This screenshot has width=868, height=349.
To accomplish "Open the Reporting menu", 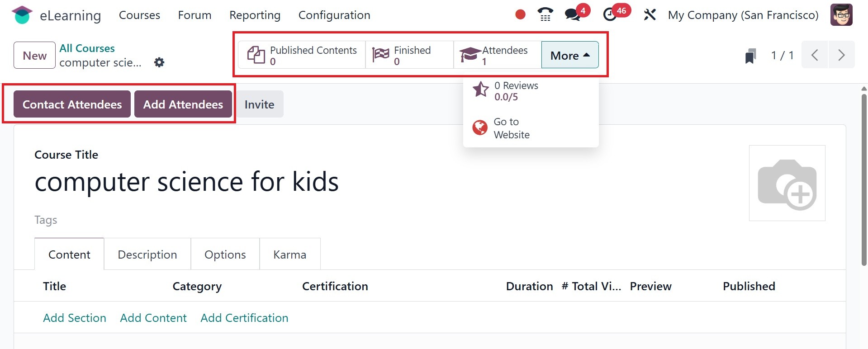I will [x=255, y=15].
